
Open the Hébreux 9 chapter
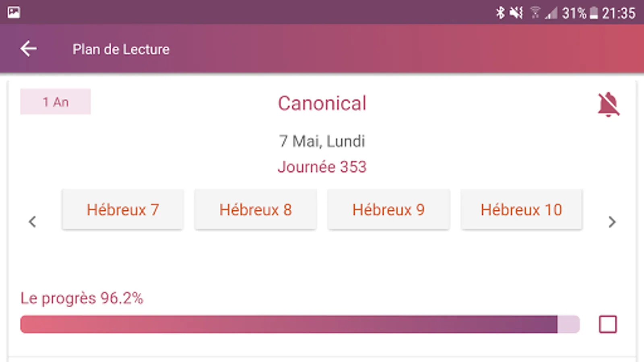click(388, 210)
